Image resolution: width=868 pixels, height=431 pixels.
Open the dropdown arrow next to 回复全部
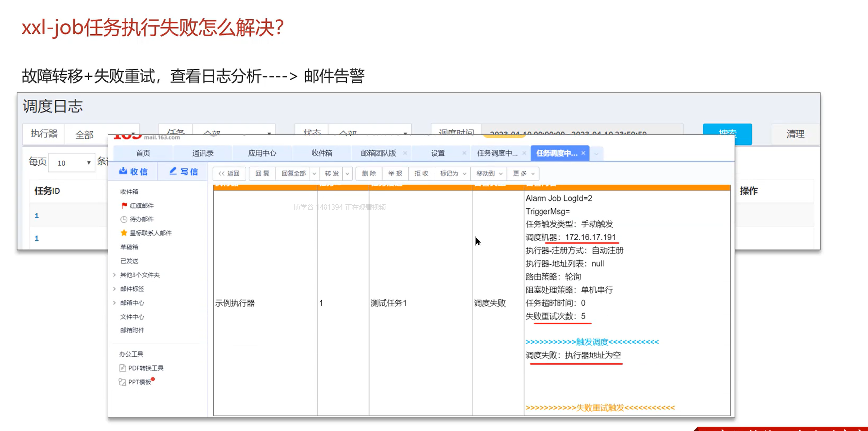[x=314, y=173]
